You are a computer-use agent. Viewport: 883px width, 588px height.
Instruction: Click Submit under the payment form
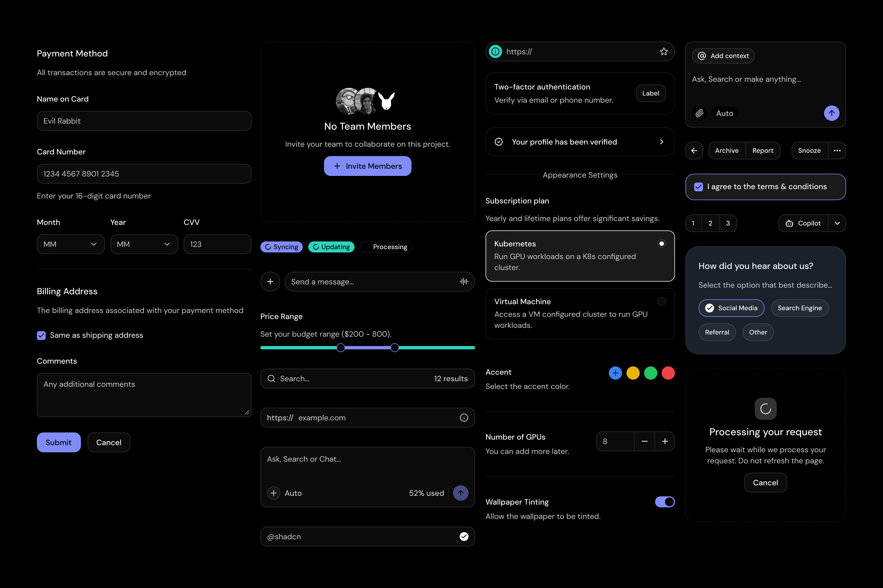click(59, 442)
